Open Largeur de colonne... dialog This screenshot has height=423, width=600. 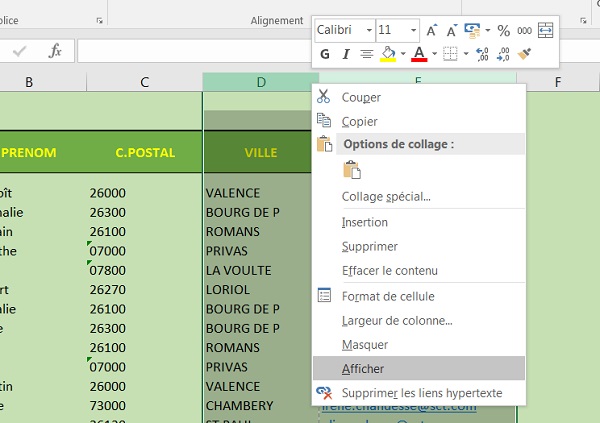click(397, 320)
